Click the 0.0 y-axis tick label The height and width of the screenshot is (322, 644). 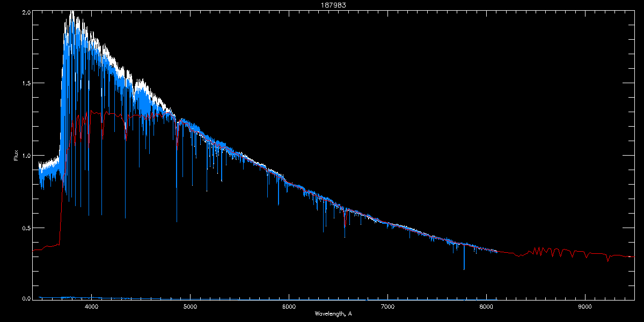(x=26, y=298)
